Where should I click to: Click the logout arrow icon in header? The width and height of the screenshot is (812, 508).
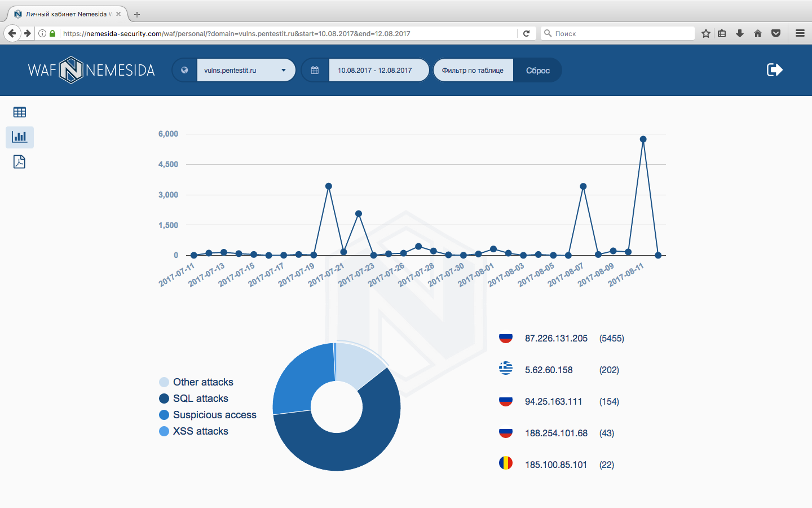(x=775, y=70)
